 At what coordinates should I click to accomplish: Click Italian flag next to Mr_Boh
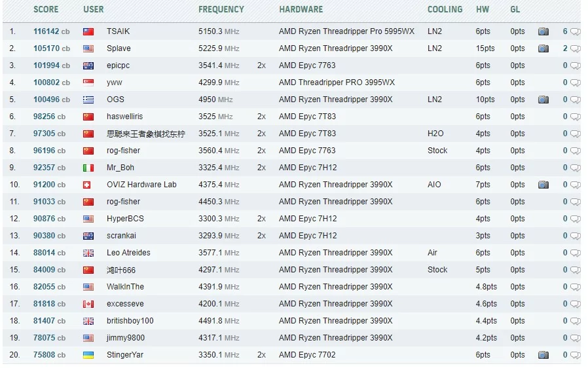coord(88,168)
